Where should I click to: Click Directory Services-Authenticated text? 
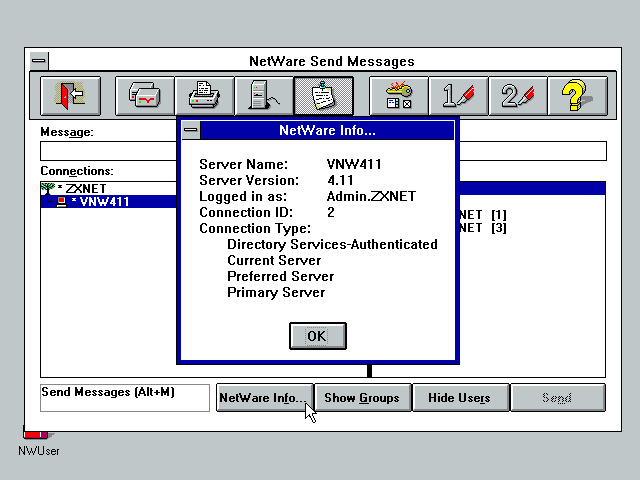tap(332, 244)
